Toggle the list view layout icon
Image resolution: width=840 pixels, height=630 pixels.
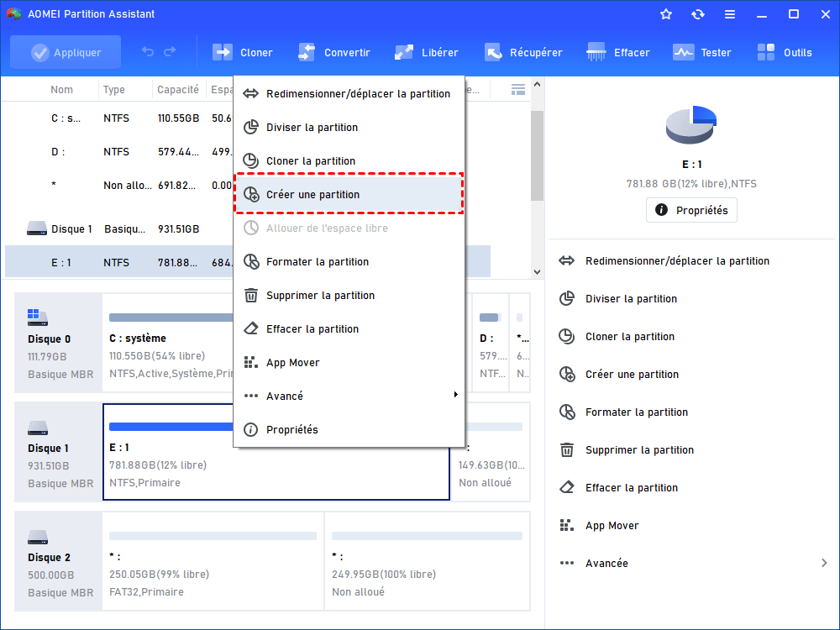518,90
